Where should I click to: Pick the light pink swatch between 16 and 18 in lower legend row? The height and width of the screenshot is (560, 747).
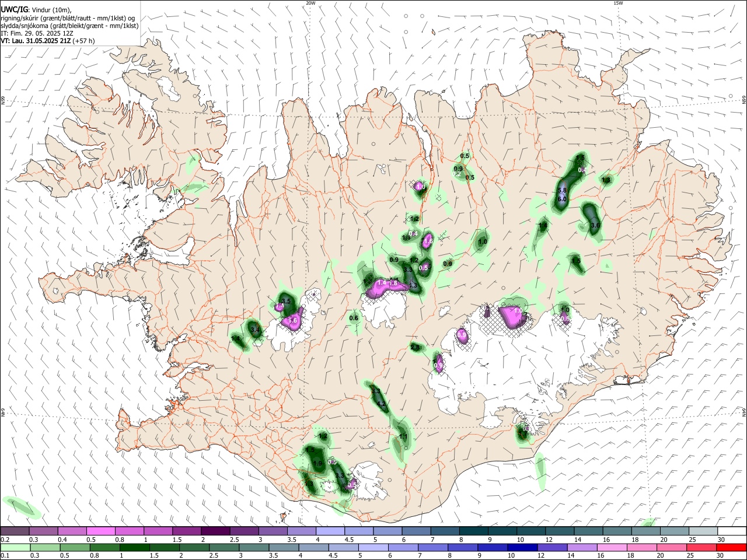point(611,547)
